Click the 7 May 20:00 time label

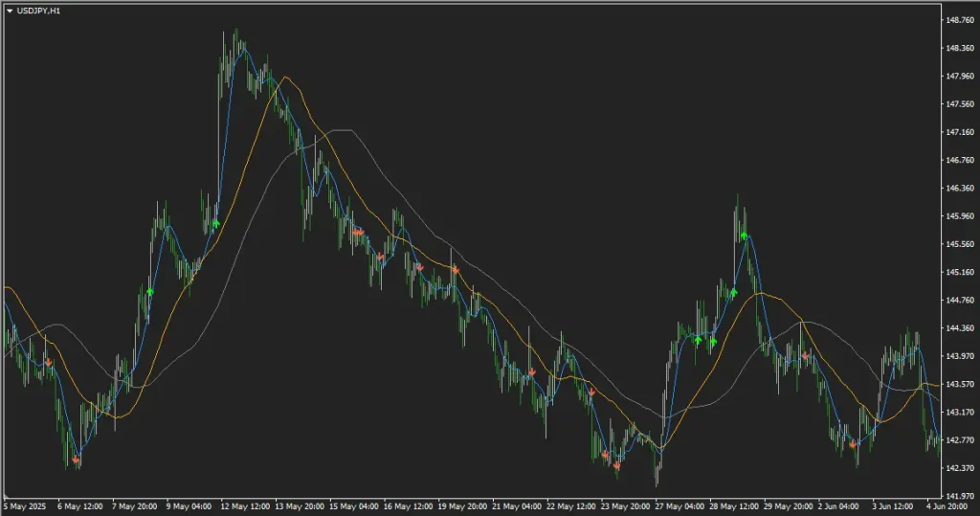(x=134, y=506)
